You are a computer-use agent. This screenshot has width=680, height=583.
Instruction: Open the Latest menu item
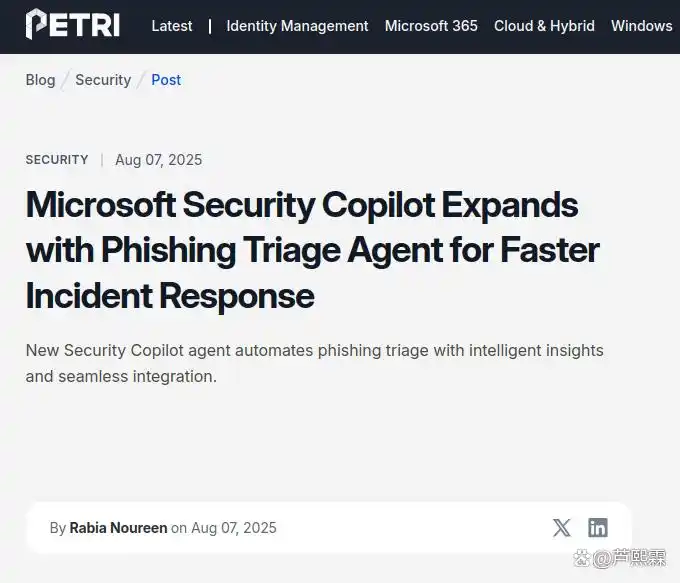coord(172,26)
